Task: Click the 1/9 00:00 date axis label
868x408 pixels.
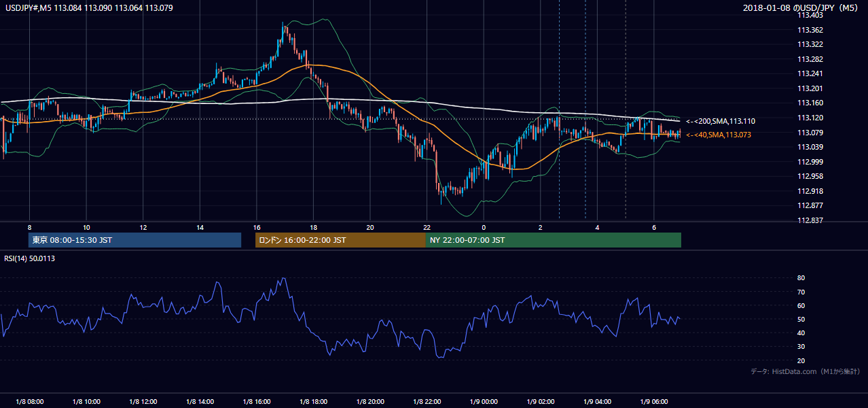Action: point(484,402)
